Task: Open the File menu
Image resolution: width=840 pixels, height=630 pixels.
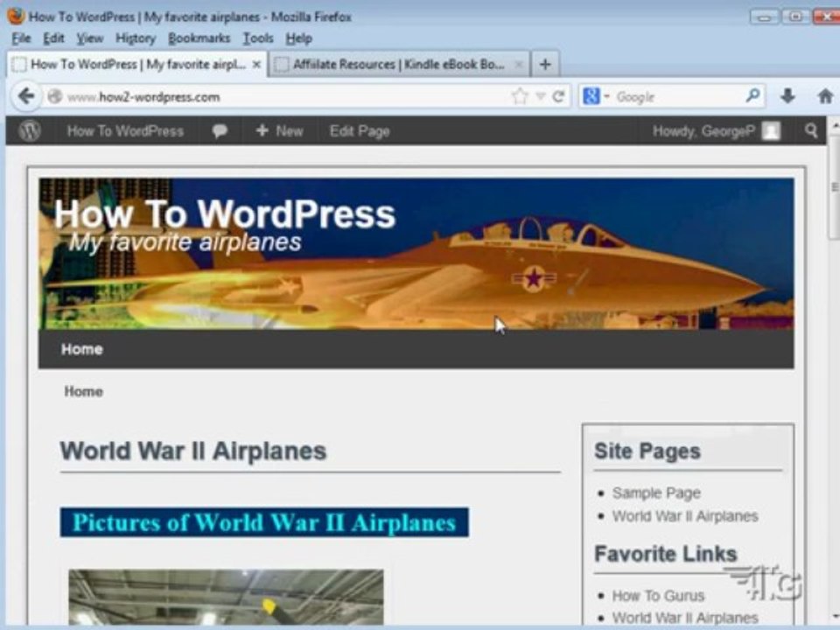Action: pos(21,38)
